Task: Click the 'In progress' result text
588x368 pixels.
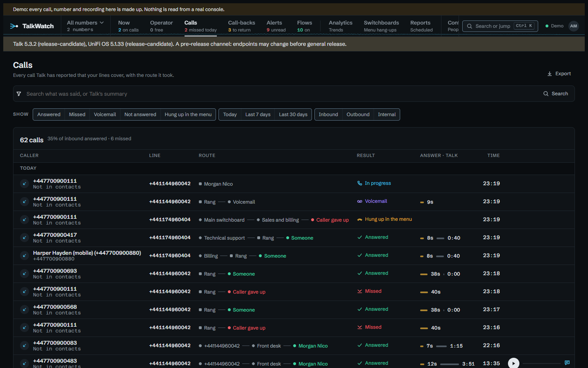Action: (x=378, y=183)
